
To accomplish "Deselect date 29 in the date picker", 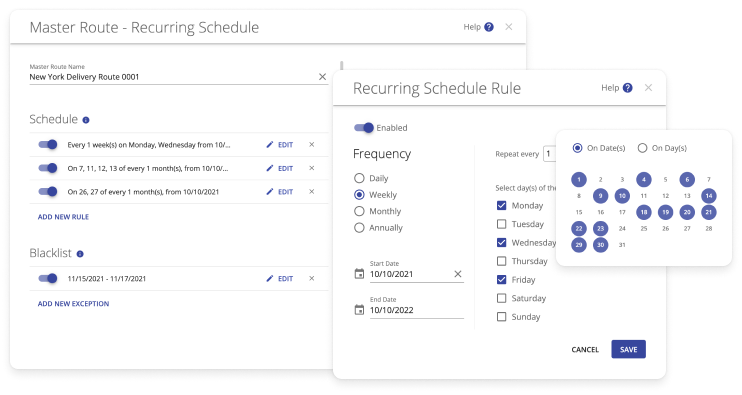I will (579, 245).
